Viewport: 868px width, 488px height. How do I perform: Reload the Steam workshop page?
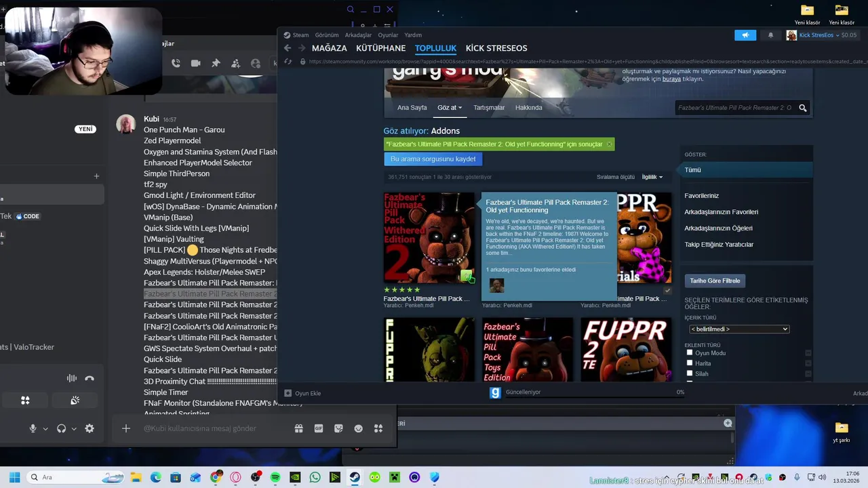288,61
